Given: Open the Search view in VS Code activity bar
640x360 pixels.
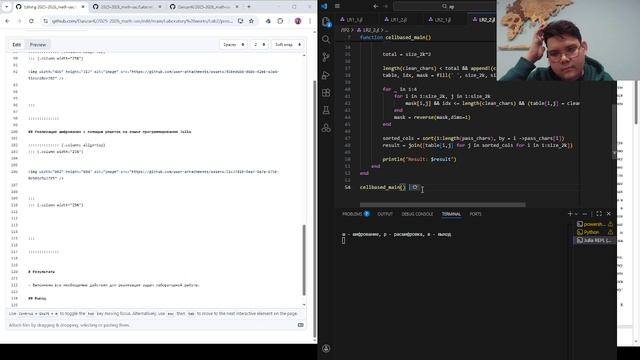Looking at the screenshot, I should coord(326,39).
